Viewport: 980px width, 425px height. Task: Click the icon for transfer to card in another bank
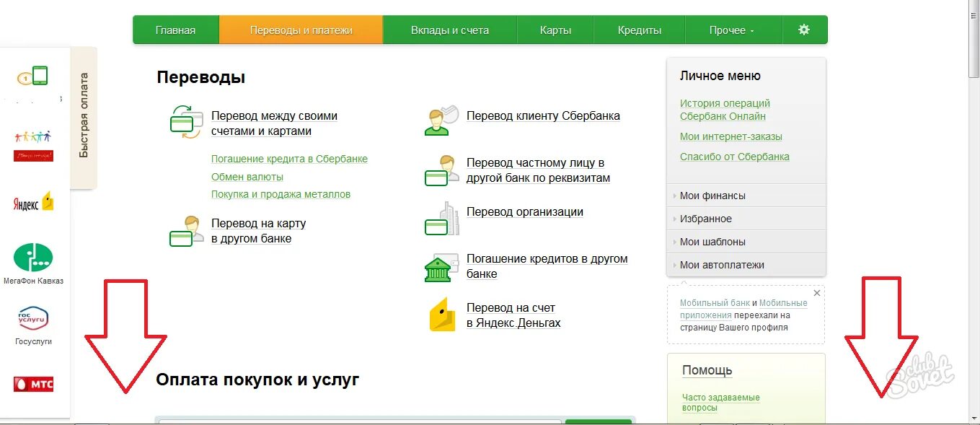(187, 231)
